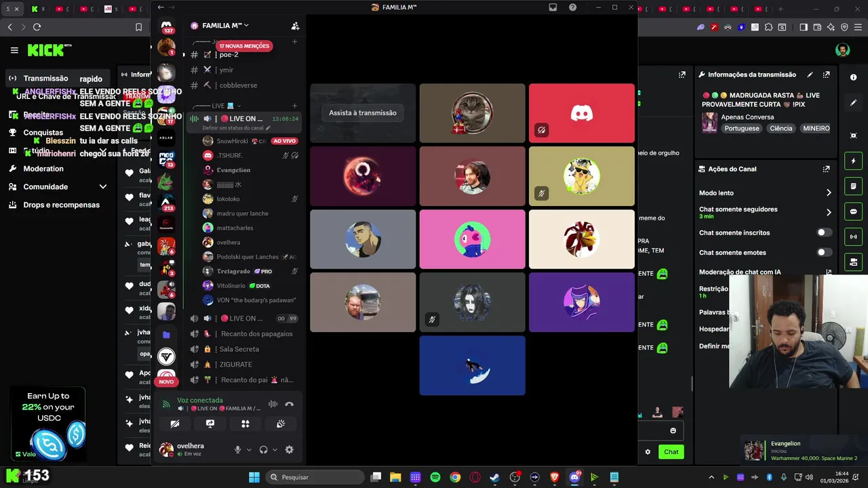This screenshot has width=868, height=488.
Task: Open the soundboard icon in Discord
Action: (x=281, y=424)
